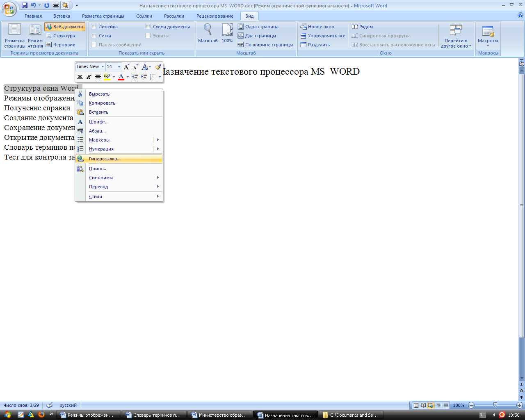Pick the Format Painter brush in the mini toolbar
Image resolution: width=525 pixels, height=420 pixels.
(158, 66)
